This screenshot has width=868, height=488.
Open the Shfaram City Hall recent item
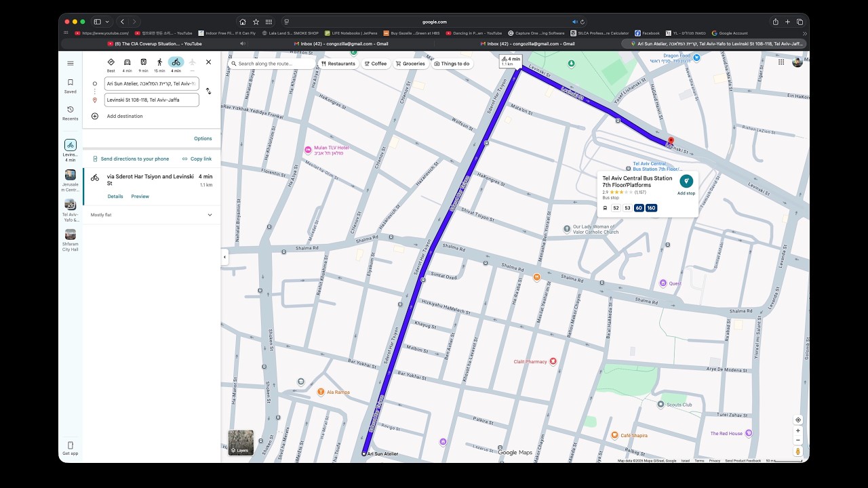tap(70, 240)
